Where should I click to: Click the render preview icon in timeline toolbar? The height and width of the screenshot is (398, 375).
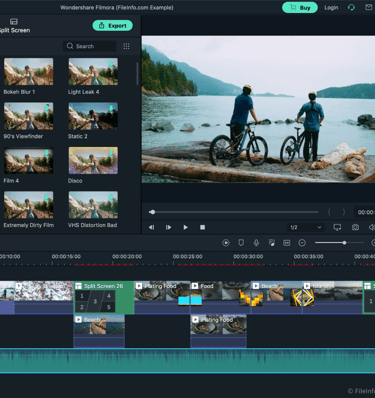click(x=226, y=243)
